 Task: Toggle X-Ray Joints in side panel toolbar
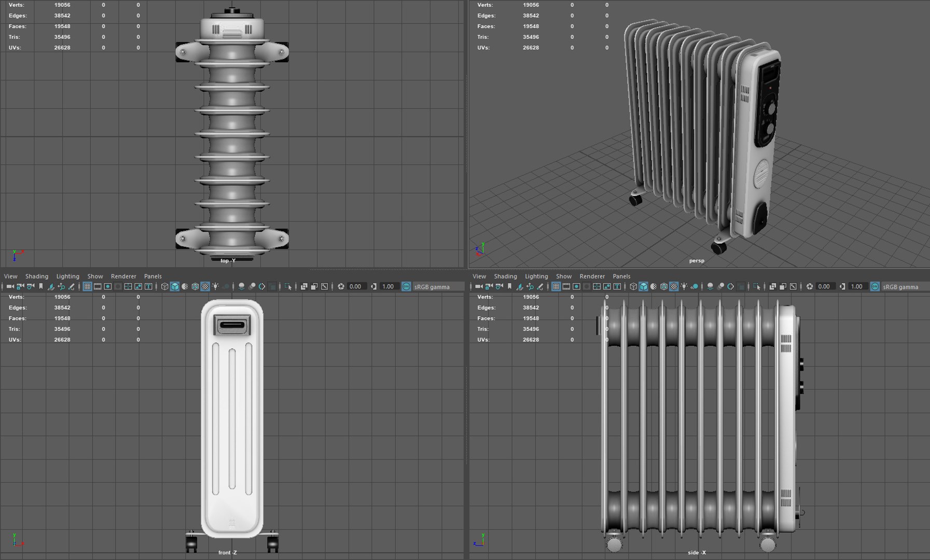click(793, 286)
